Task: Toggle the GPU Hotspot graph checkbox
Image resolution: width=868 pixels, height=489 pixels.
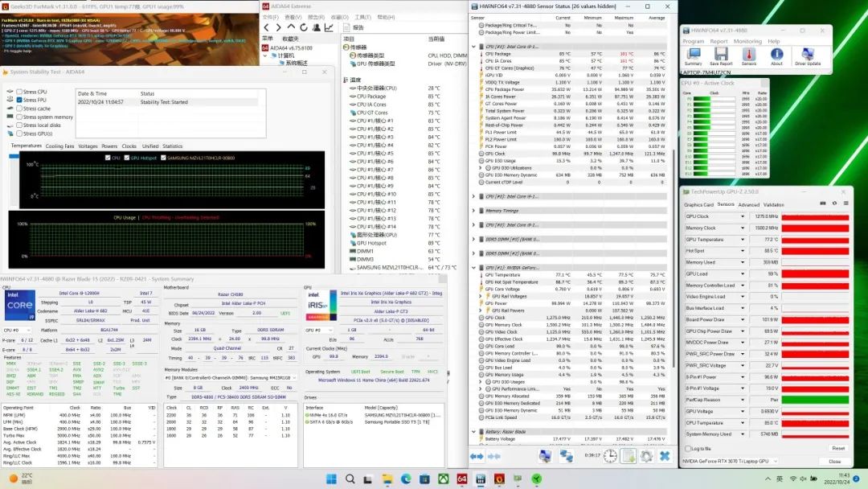Action: 126,158
